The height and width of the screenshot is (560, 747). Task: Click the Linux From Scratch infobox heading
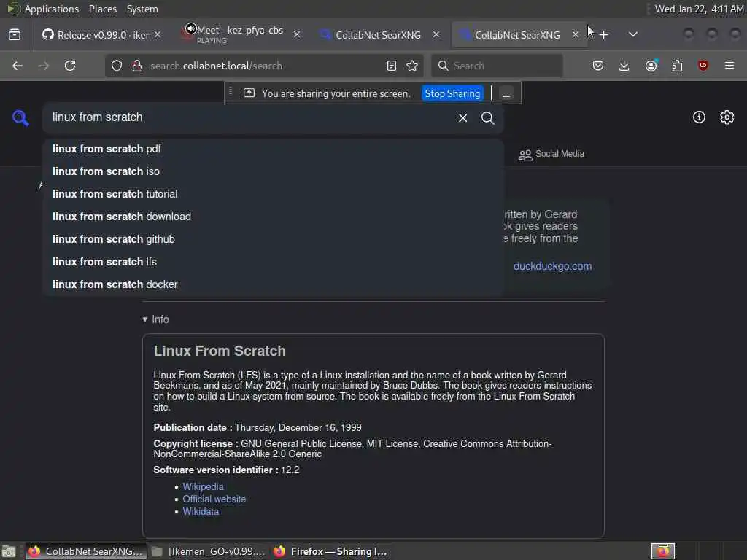220,351
